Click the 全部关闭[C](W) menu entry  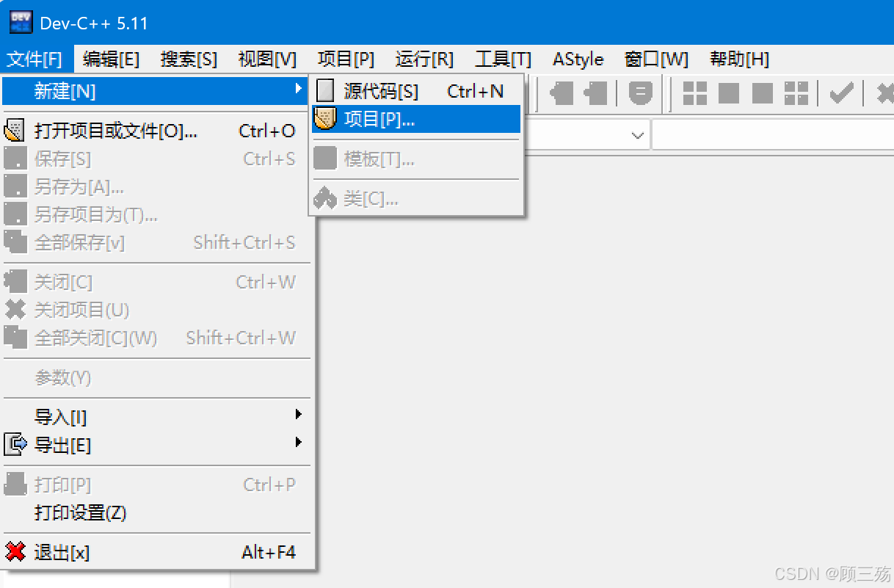click(x=156, y=338)
